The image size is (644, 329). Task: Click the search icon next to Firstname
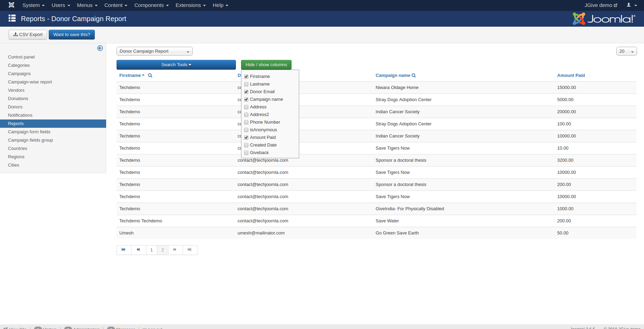150,75
